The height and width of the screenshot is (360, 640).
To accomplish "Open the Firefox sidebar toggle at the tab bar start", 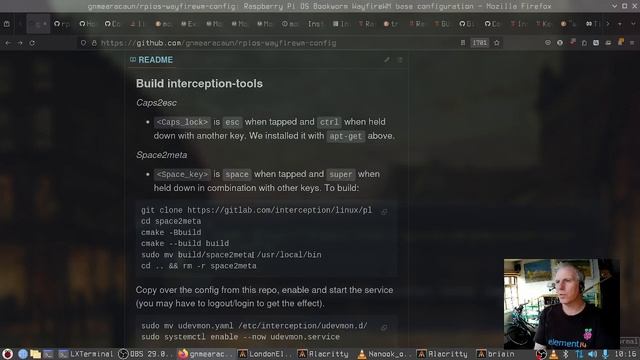I will 7,24.
